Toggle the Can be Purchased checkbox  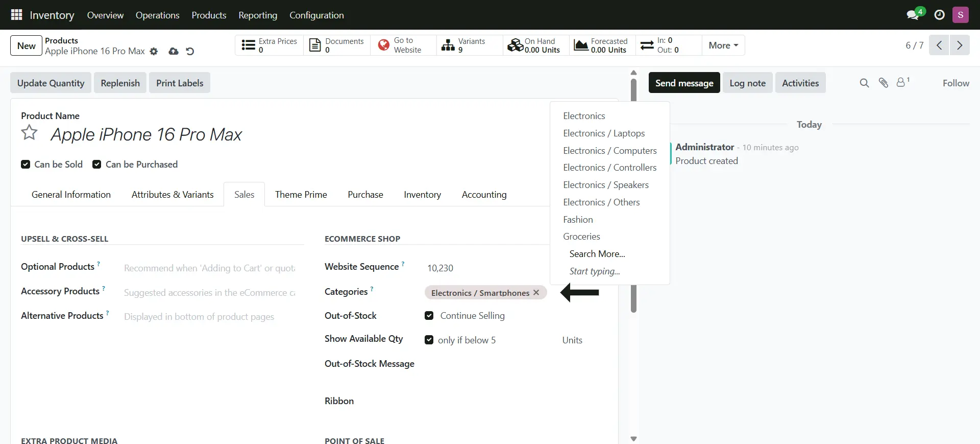click(96, 165)
